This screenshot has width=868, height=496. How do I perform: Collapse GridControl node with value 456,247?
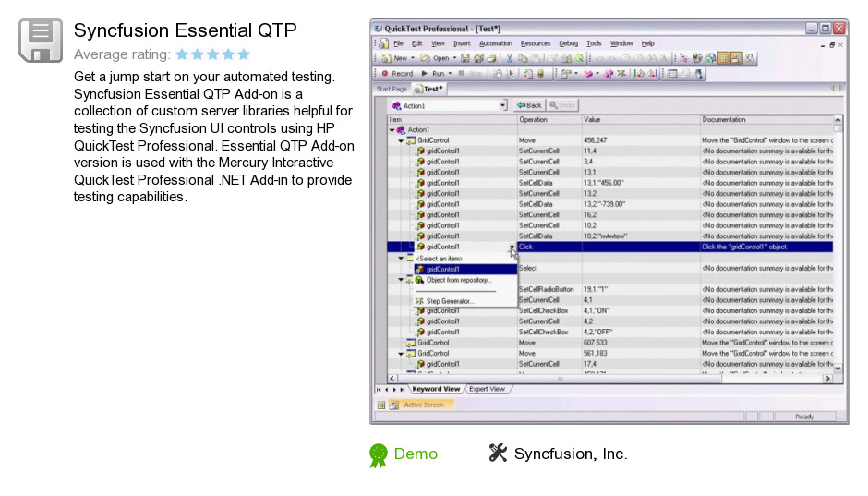[x=401, y=141]
